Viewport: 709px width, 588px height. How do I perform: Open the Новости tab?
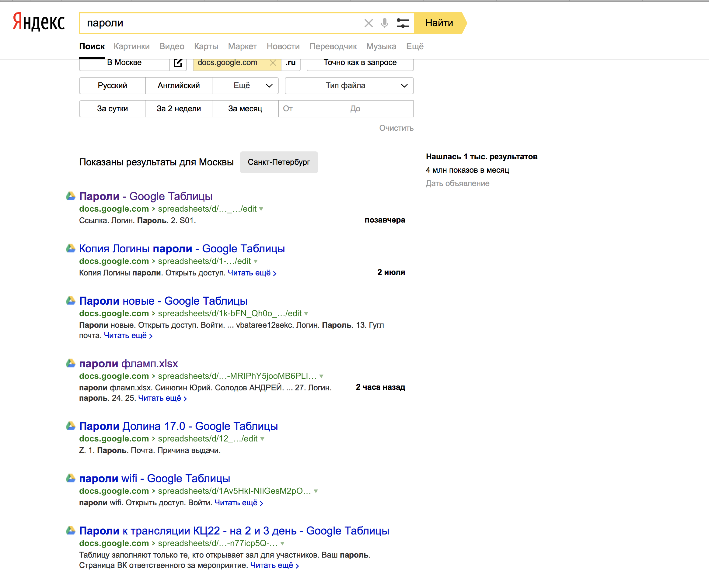[283, 46]
